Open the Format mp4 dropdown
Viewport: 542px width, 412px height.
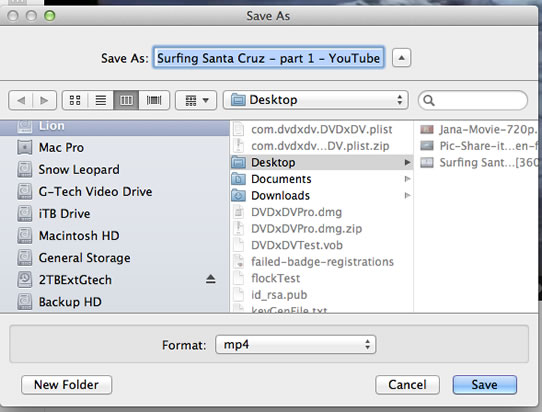coord(296,345)
